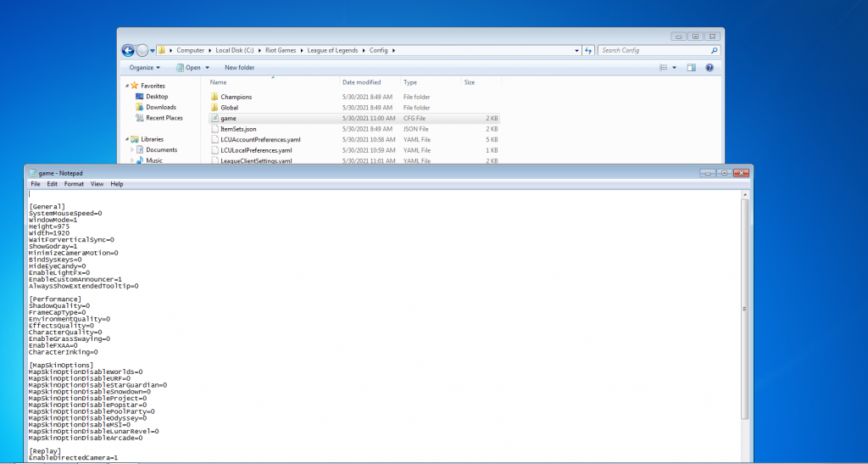
Task: Collapse the Favorites group in navigation pane
Action: coord(126,86)
